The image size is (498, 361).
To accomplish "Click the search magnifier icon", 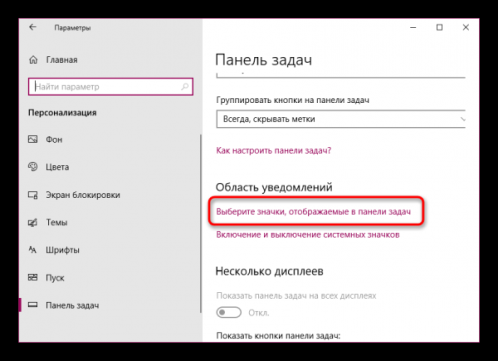I will (x=185, y=87).
